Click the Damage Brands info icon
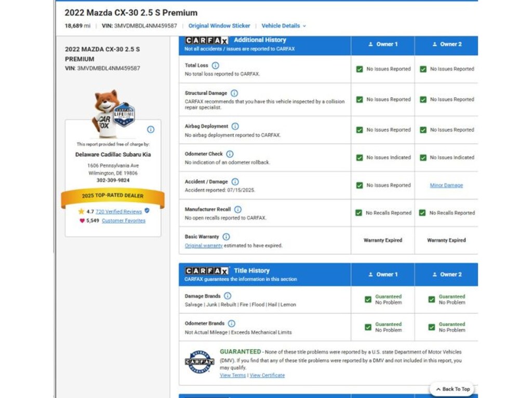This screenshot has width=532, height=398. pyautogui.click(x=228, y=296)
